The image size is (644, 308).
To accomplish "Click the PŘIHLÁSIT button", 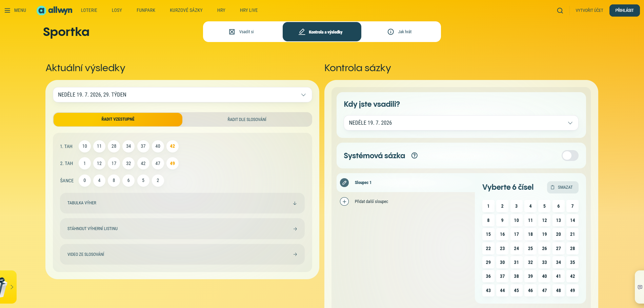I will click(624, 11).
